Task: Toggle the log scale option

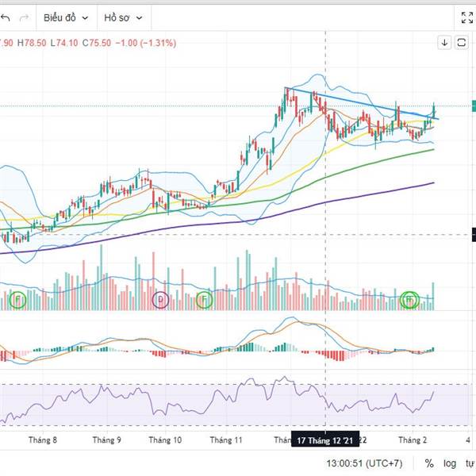Action: (x=449, y=463)
